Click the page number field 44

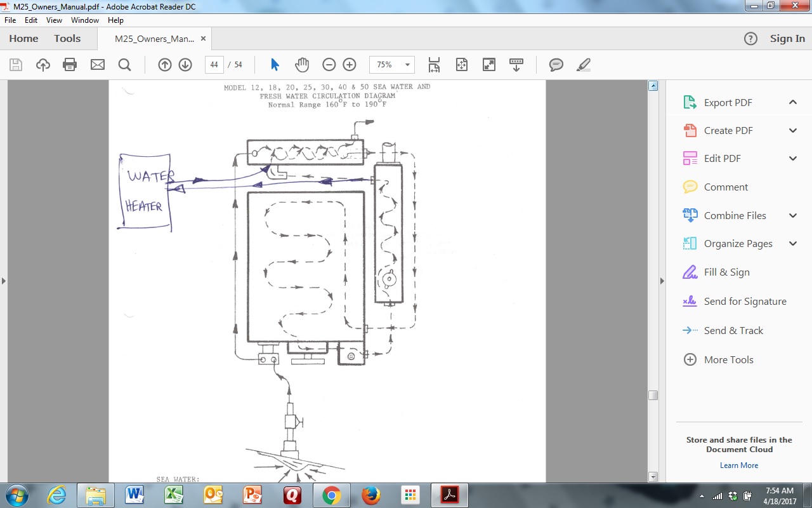pyautogui.click(x=214, y=64)
